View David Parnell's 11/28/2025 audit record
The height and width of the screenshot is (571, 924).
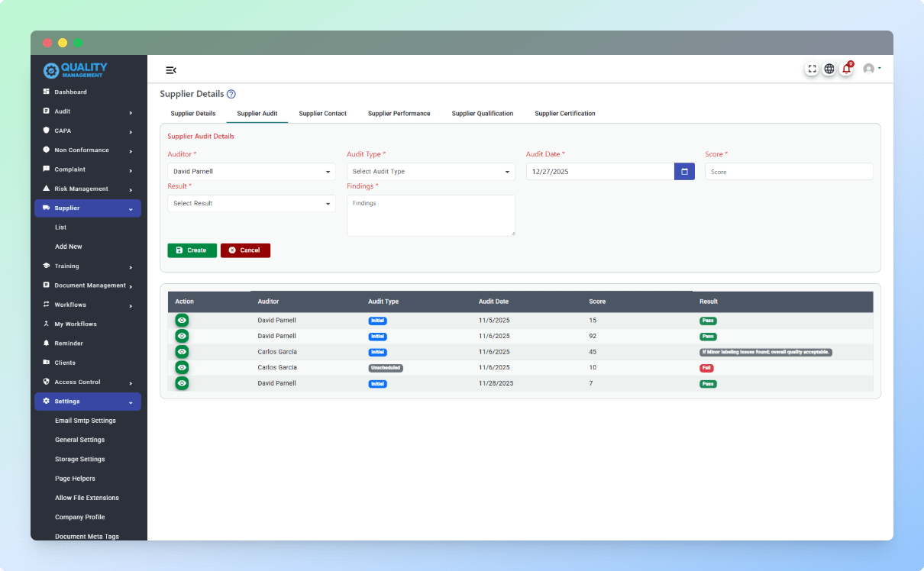point(182,383)
